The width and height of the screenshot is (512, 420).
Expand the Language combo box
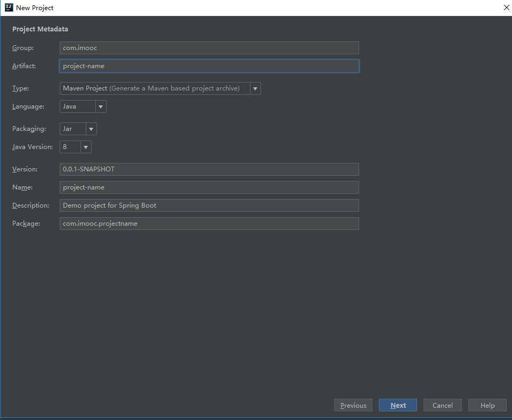click(83, 106)
